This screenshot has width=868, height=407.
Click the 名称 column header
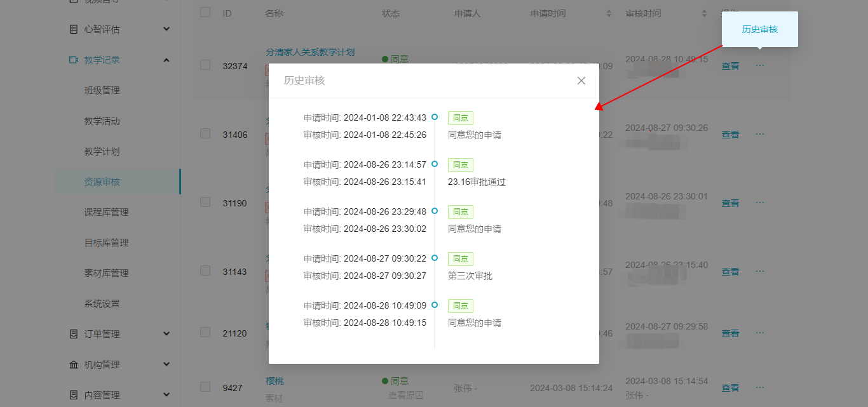coord(274,13)
